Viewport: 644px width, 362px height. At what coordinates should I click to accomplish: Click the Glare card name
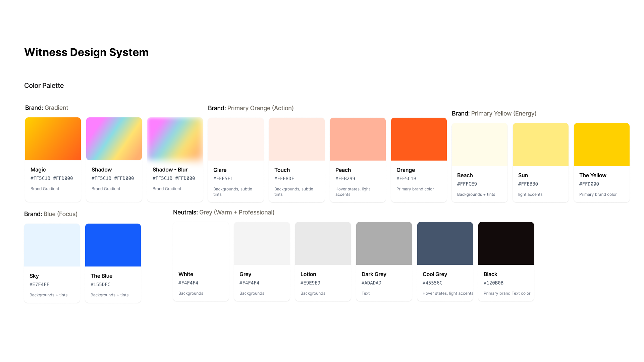pos(220,170)
